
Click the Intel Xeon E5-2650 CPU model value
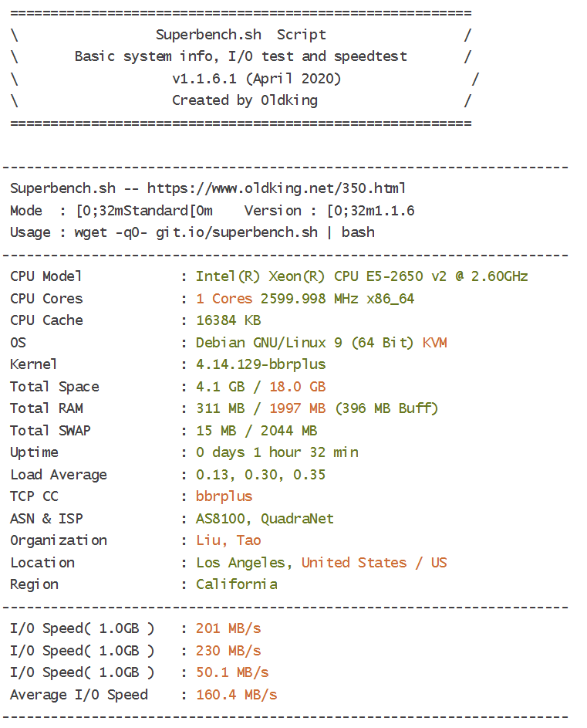pyautogui.click(x=362, y=276)
